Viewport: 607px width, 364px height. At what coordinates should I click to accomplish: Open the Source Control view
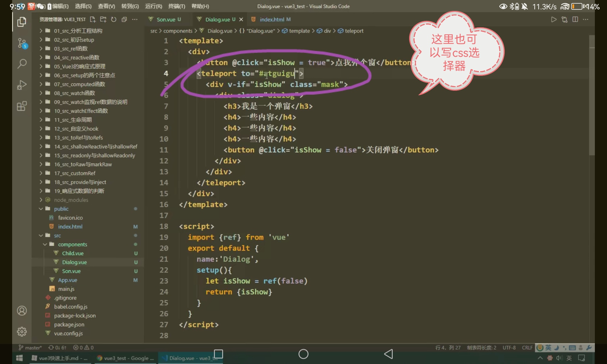pos(22,43)
